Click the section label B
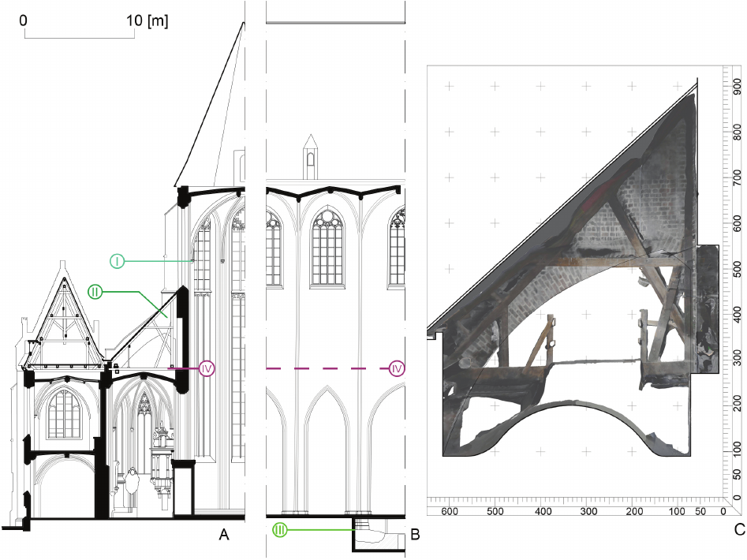 click(416, 536)
